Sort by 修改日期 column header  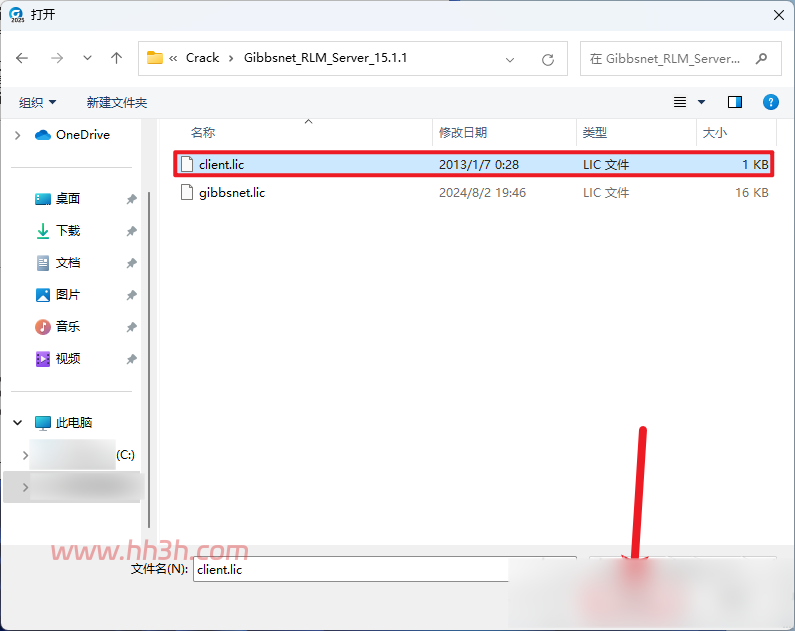463,133
